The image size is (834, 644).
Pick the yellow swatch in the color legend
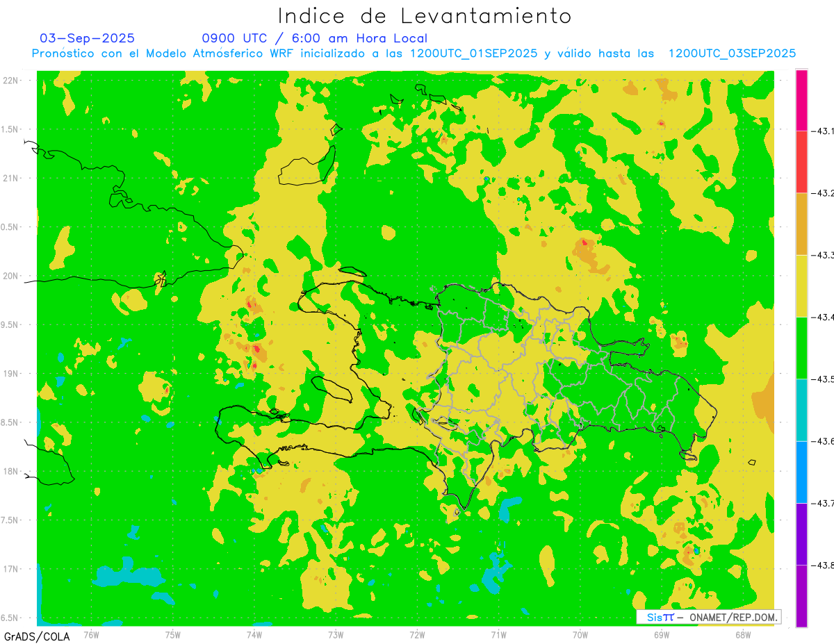pyautogui.click(x=801, y=286)
